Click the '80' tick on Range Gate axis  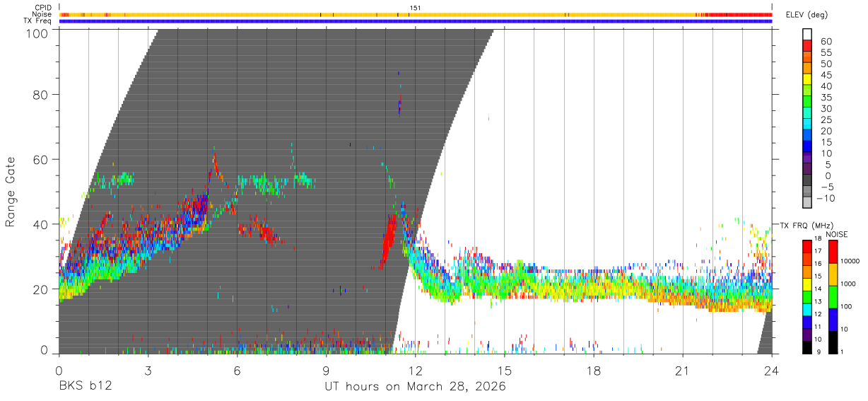click(x=41, y=94)
